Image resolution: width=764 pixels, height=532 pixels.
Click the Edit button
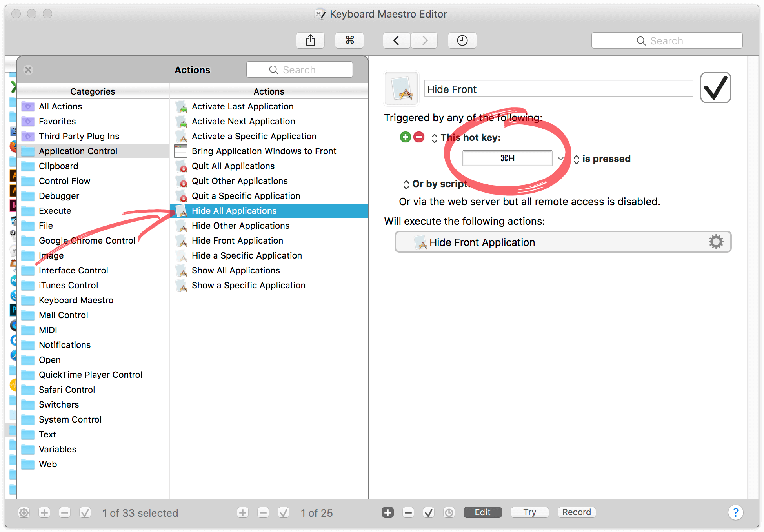pos(482,512)
